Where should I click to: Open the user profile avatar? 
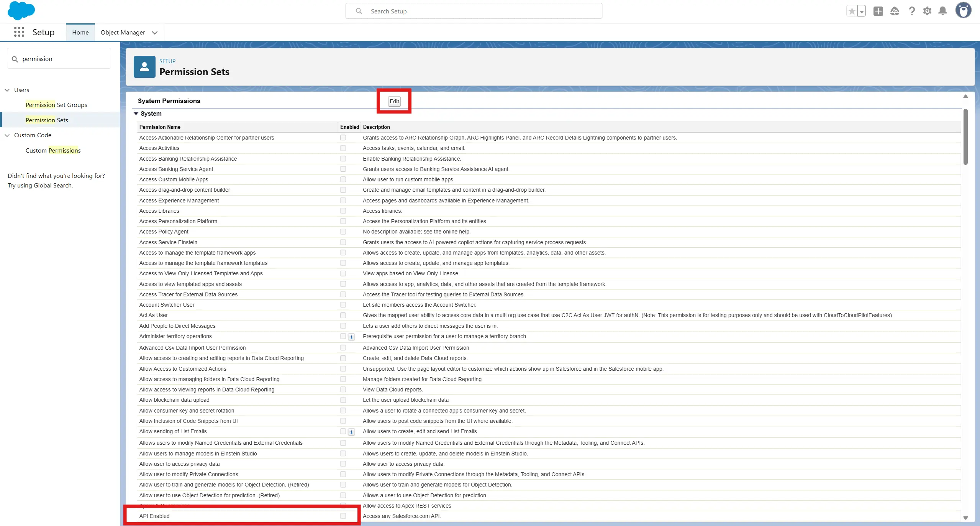[963, 10]
